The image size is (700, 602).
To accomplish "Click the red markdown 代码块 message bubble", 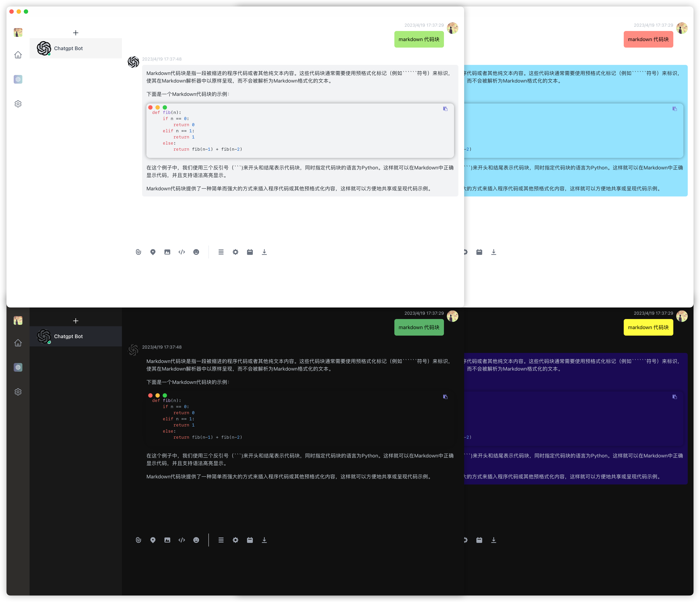I will (648, 39).
